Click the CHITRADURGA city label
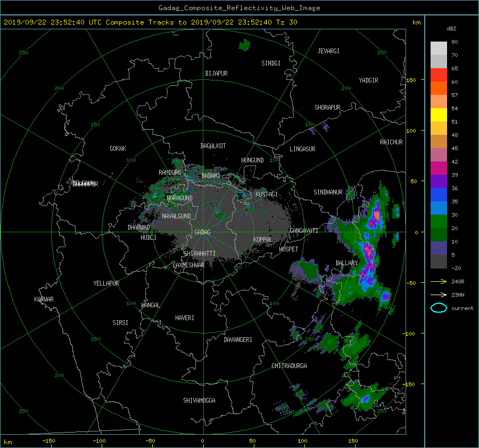This screenshot has height=448, width=479. point(289,366)
